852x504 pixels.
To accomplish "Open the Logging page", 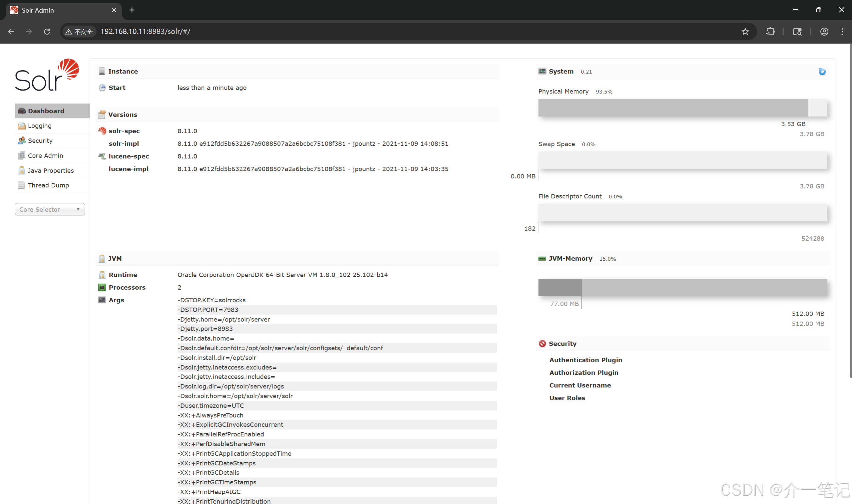I will [x=39, y=126].
